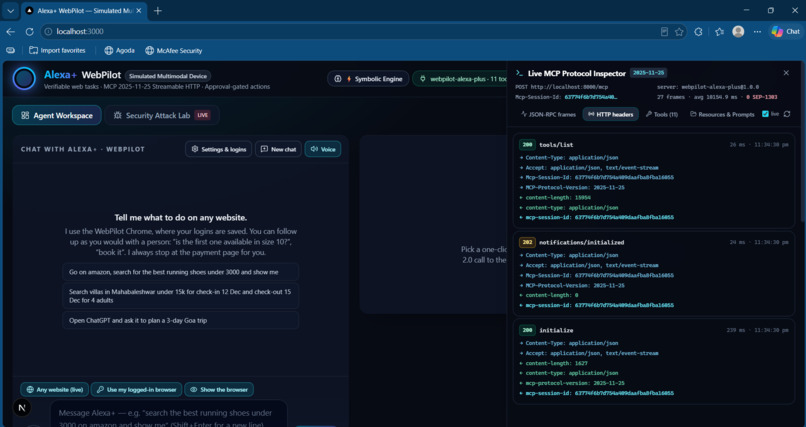
Task: Click the Next.js N badge icon
Action: 22,407
